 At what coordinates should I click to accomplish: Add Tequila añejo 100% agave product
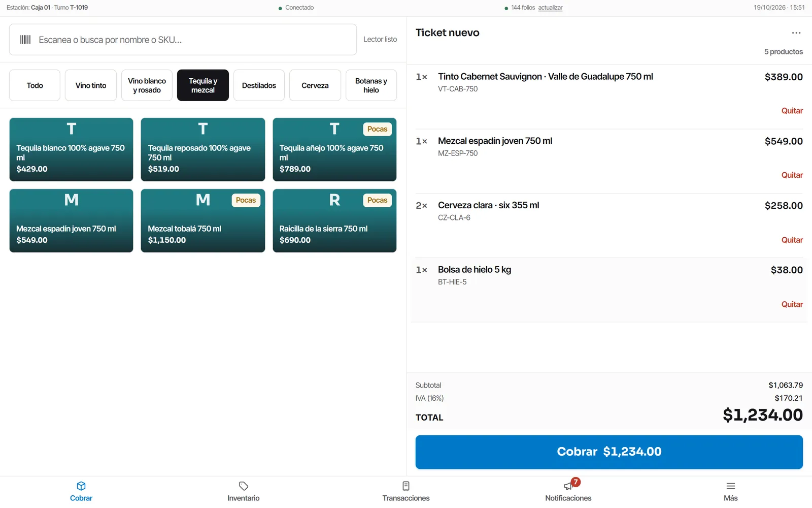334,149
